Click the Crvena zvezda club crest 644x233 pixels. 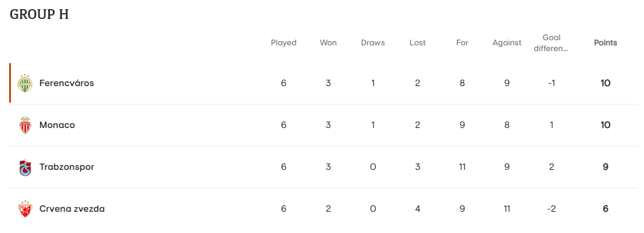(24, 209)
